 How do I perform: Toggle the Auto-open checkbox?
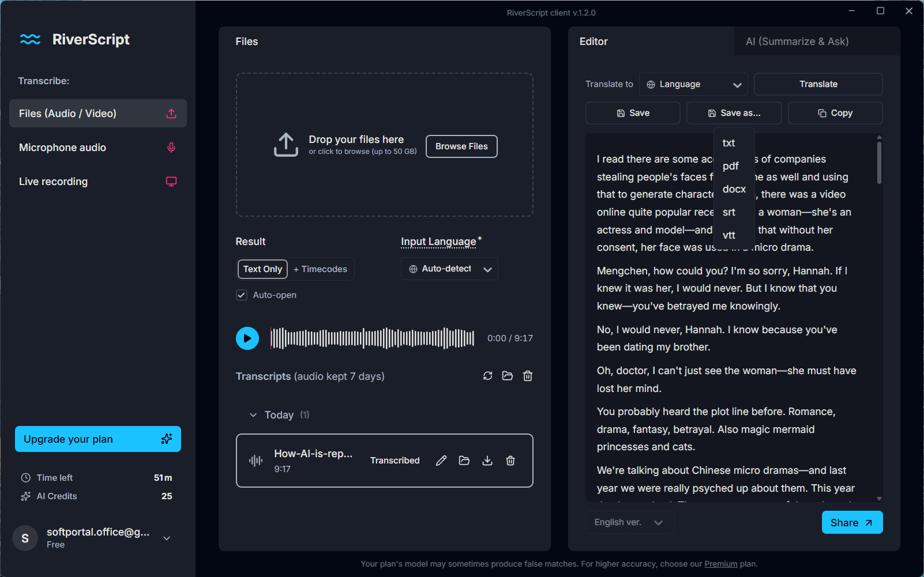(x=242, y=295)
